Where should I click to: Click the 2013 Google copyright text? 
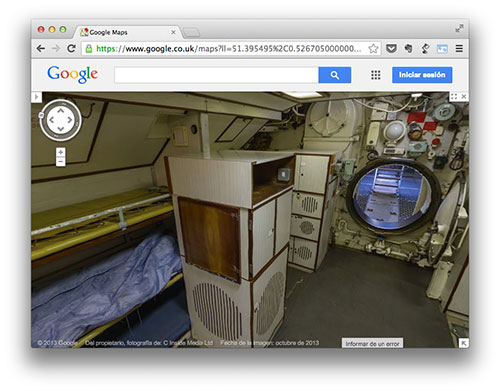coord(57,343)
